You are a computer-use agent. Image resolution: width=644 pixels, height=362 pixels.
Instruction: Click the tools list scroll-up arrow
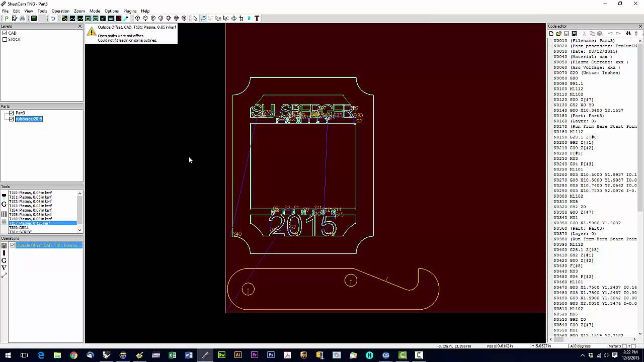point(79,194)
